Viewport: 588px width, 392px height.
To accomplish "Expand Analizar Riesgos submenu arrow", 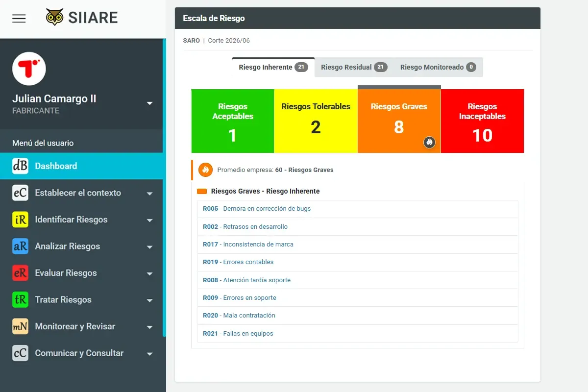I will pos(150,247).
